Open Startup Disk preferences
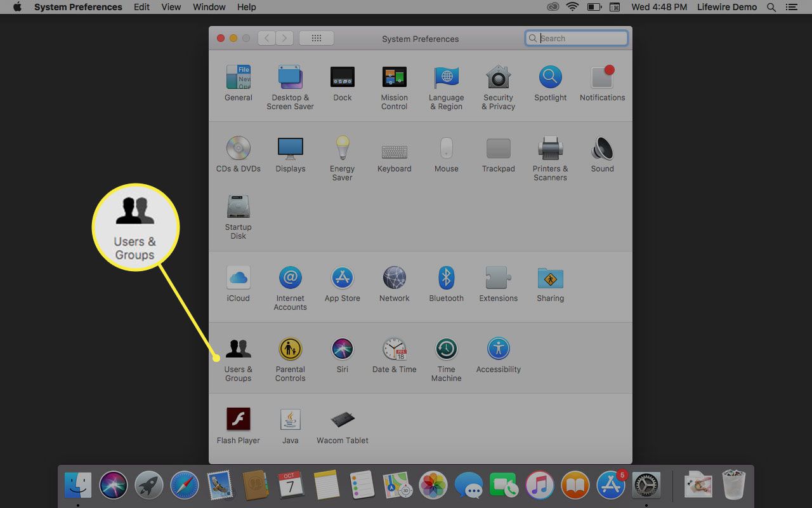Viewport: 812px width, 508px height. (x=239, y=217)
